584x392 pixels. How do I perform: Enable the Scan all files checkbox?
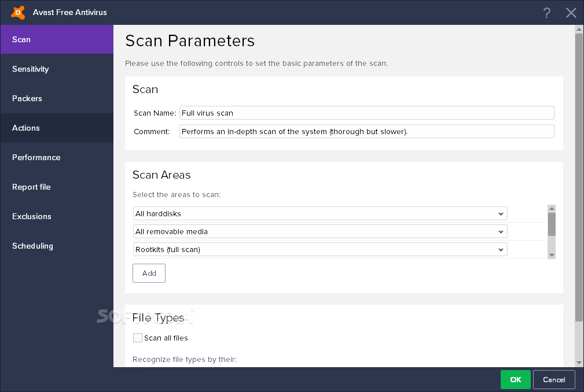click(x=137, y=338)
